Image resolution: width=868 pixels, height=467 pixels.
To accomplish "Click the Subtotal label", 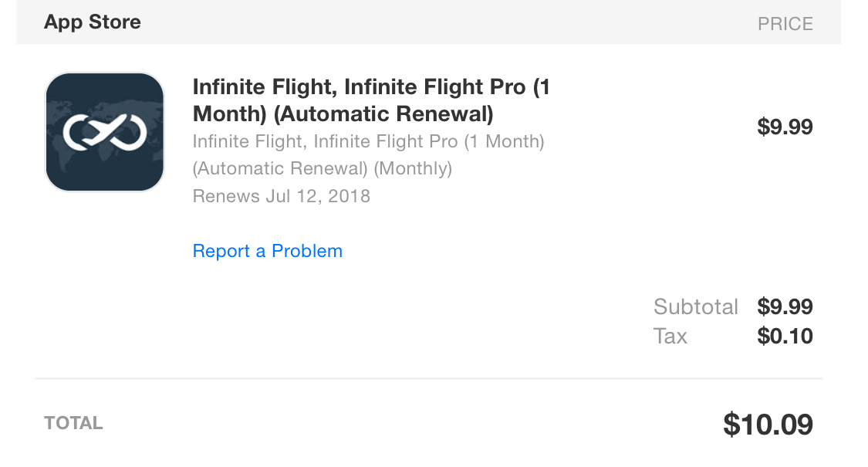I will (695, 306).
